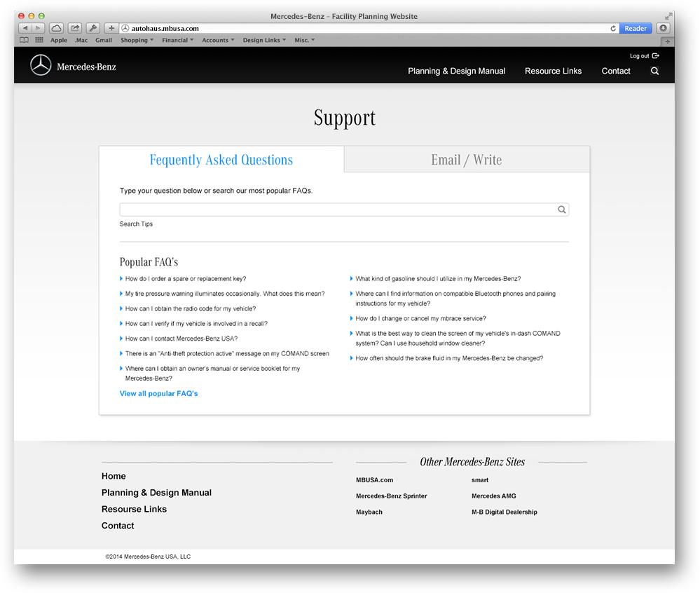Click the FAQ search input field

344,210
